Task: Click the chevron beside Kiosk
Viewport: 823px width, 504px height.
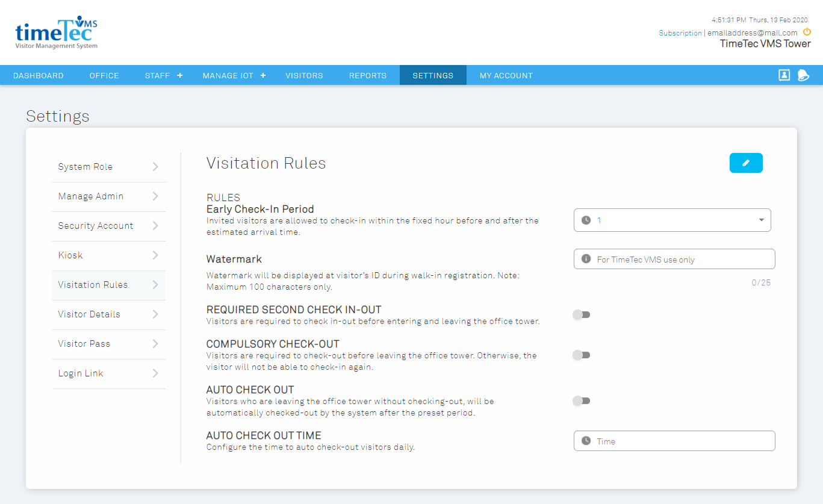Action: tap(155, 255)
